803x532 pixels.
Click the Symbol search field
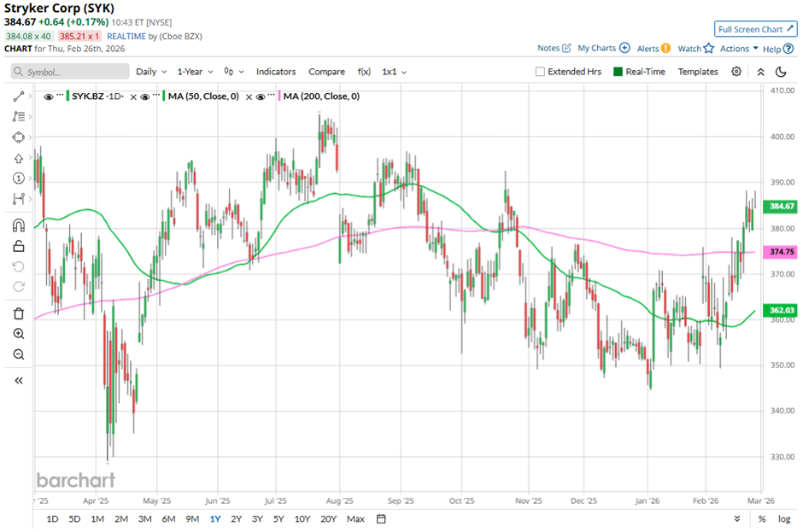pyautogui.click(x=70, y=72)
